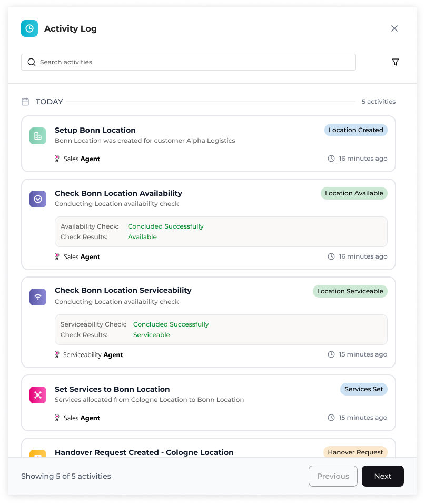Click clock icon in Setup Bonn Location card
The width and height of the screenshot is (425, 504).
point(331,159)
